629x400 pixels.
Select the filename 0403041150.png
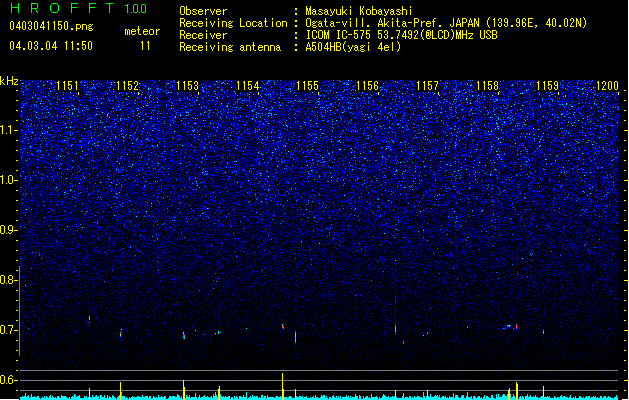[51, 26]
